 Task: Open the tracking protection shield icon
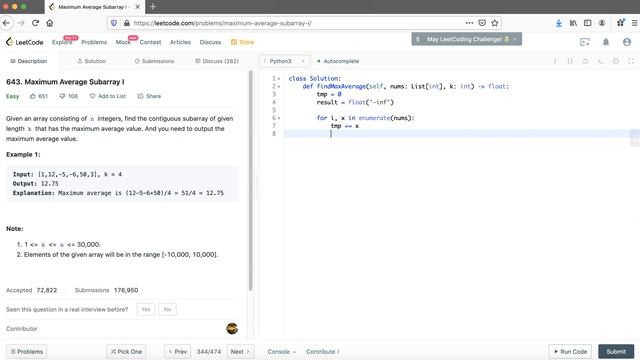[114, 23]
